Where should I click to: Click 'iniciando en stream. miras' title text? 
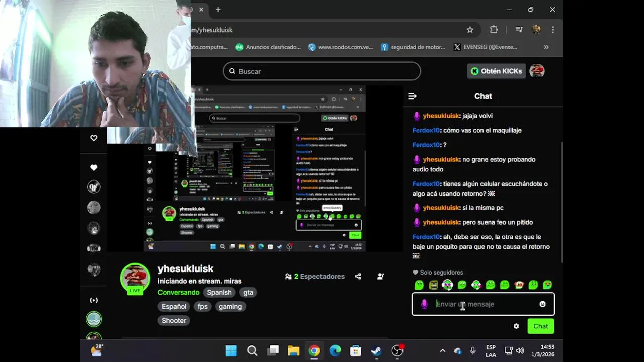[x=200, y=281]
